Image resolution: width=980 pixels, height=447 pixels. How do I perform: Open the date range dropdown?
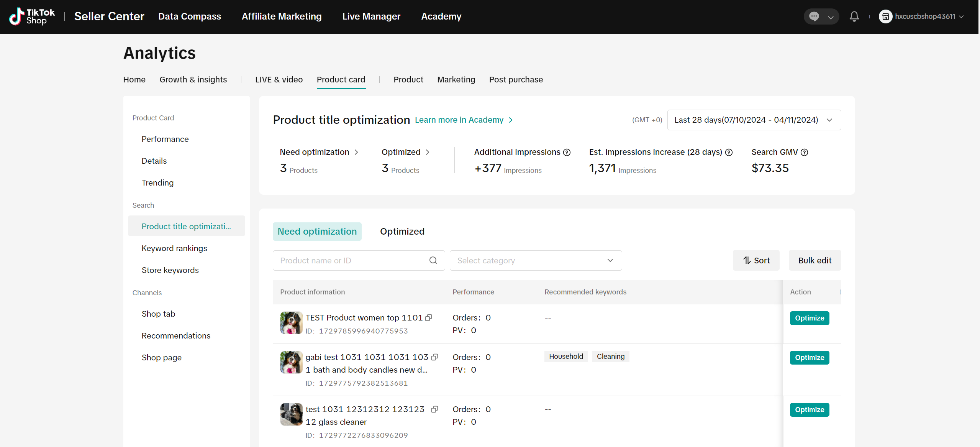754,120
